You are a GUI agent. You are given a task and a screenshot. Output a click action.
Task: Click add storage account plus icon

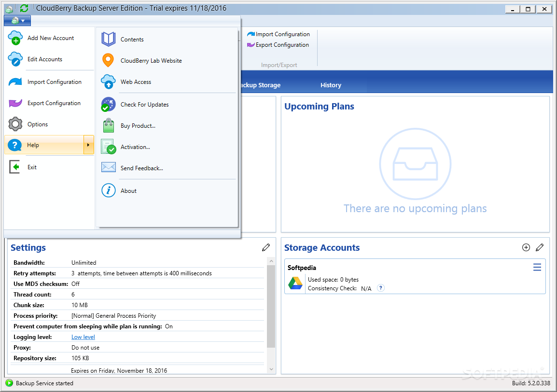tap(526, 247)
